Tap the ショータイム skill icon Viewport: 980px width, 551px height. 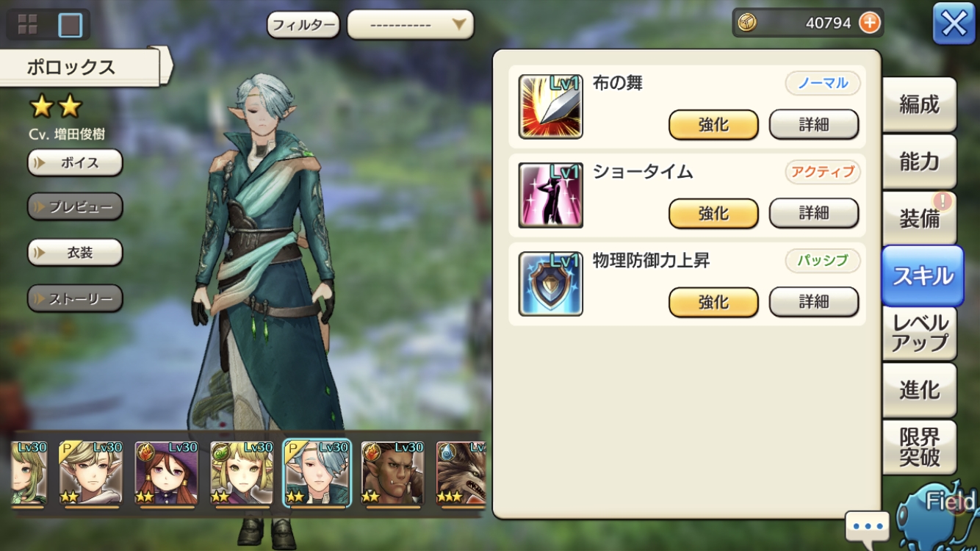coord(550,195)
